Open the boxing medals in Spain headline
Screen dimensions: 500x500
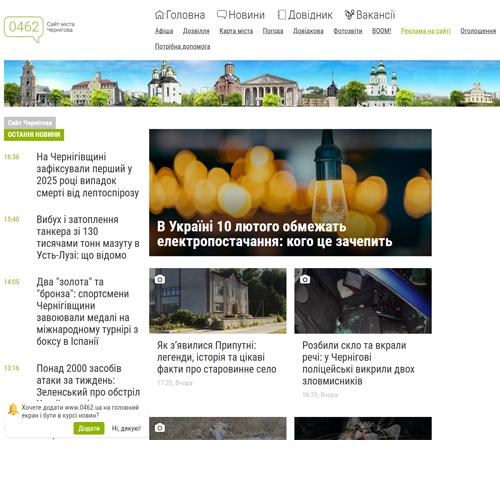pos(87,312)
